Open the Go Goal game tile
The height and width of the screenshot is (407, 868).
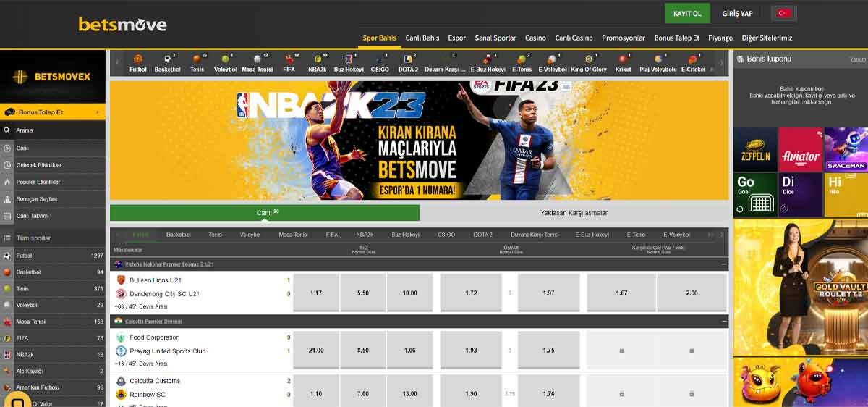[755, 195]
